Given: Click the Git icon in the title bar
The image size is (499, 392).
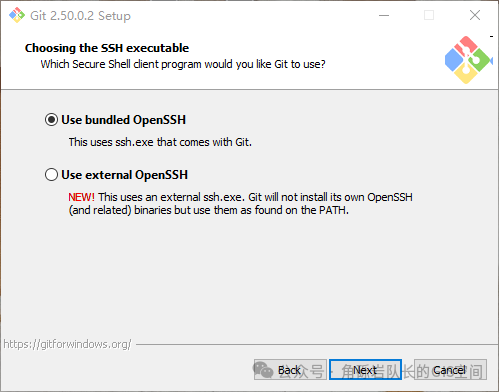Looking at the screenshot, I should click(x=17, y=15).
